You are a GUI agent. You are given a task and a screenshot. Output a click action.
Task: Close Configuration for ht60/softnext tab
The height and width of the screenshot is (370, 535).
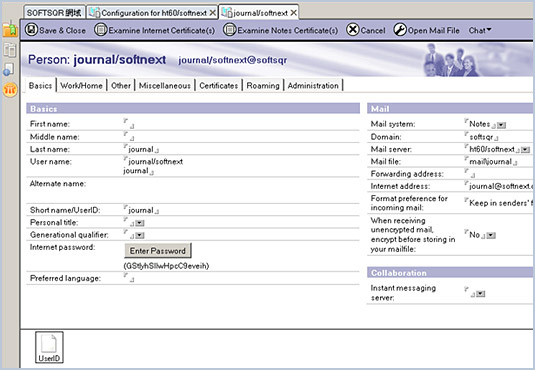pos(212,13)
